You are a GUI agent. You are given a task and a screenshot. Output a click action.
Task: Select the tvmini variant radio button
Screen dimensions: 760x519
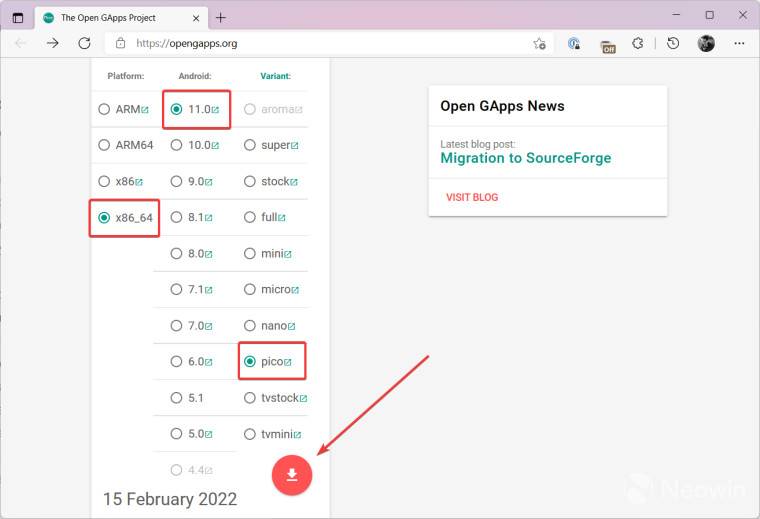click(x=250, y=434)
